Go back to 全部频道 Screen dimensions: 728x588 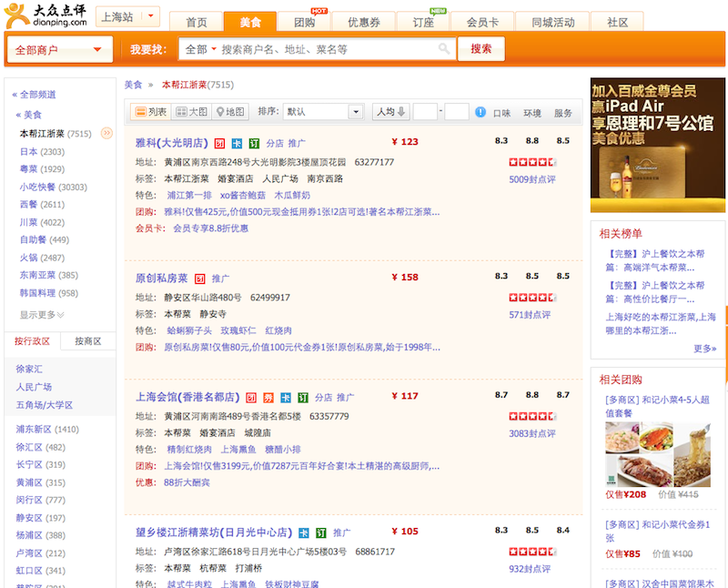point(34,95)
